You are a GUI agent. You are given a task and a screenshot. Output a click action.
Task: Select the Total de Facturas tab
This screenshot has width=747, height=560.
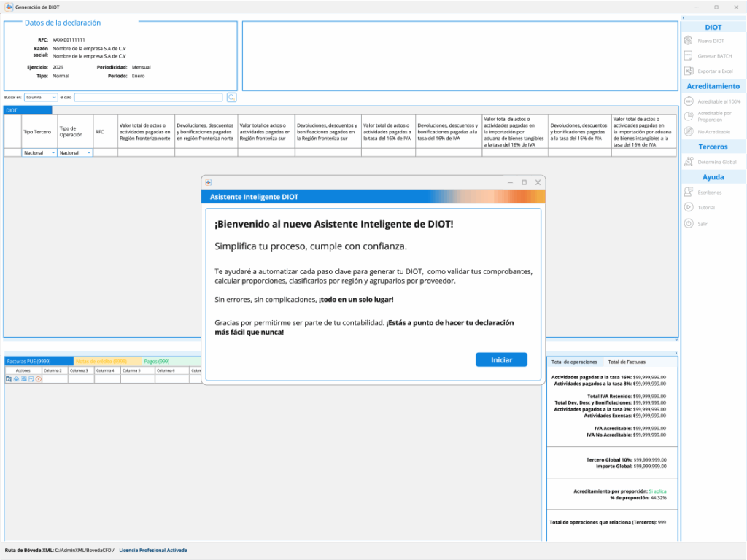(627, 362)
